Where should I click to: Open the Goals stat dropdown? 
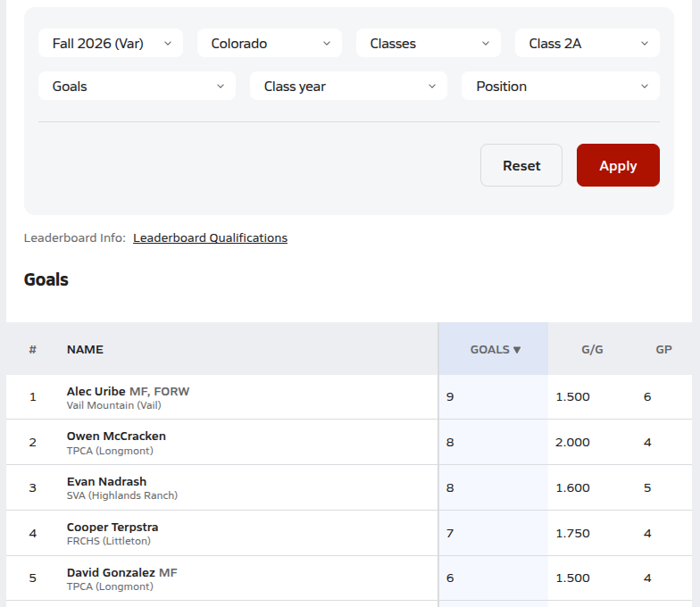(137, 86)
